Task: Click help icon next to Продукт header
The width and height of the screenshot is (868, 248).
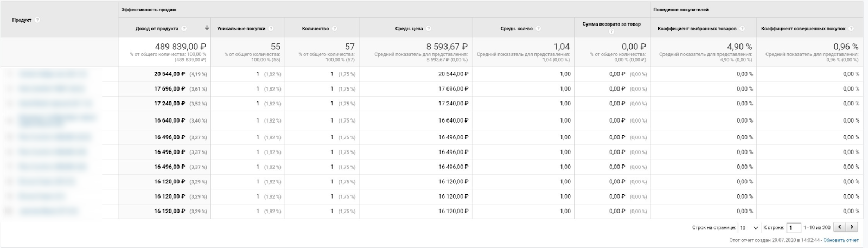Action: pos(37,20)
